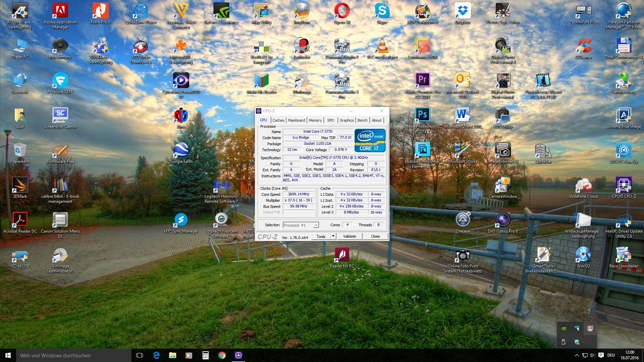Open VLC media player desktop icon

click(x=382, y=46)
